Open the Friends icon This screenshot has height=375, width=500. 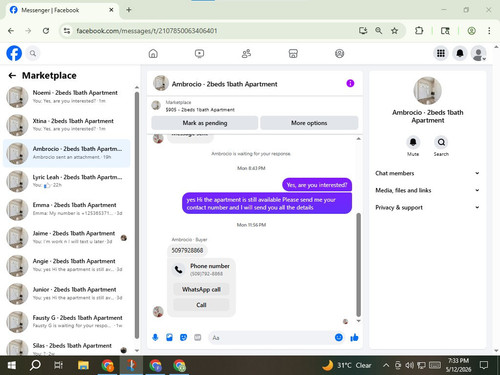coord(246,54)
